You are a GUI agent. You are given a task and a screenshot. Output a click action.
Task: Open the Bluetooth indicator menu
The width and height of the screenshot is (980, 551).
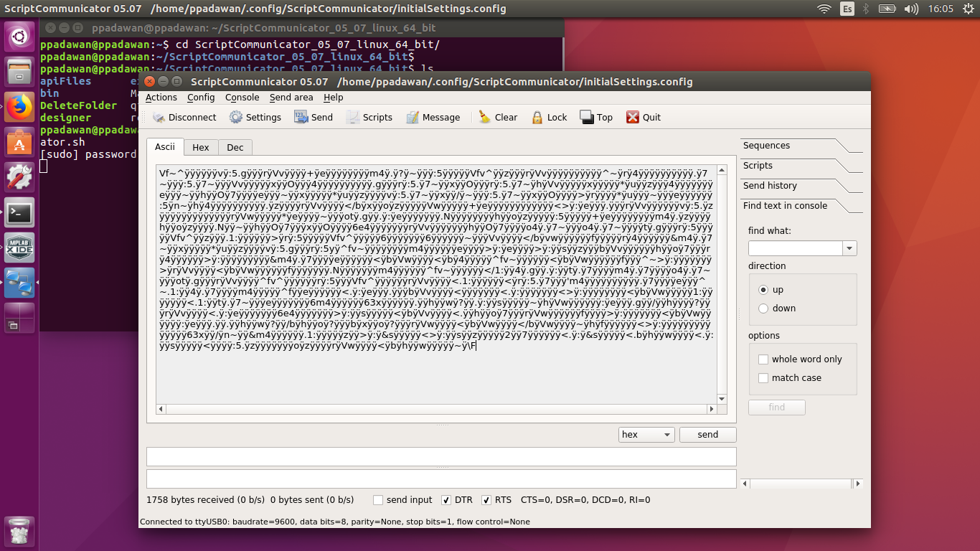(866, 9)
